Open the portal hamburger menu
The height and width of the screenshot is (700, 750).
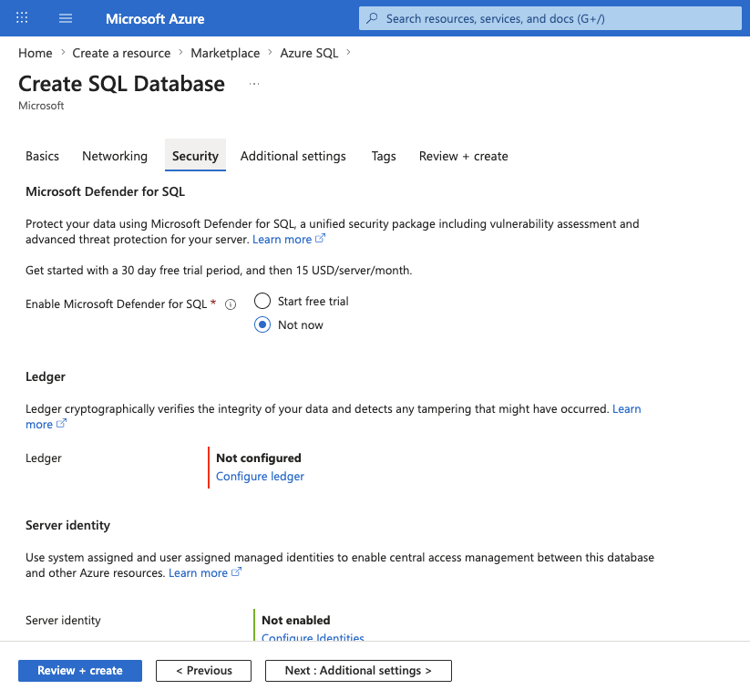click(66, 18)
